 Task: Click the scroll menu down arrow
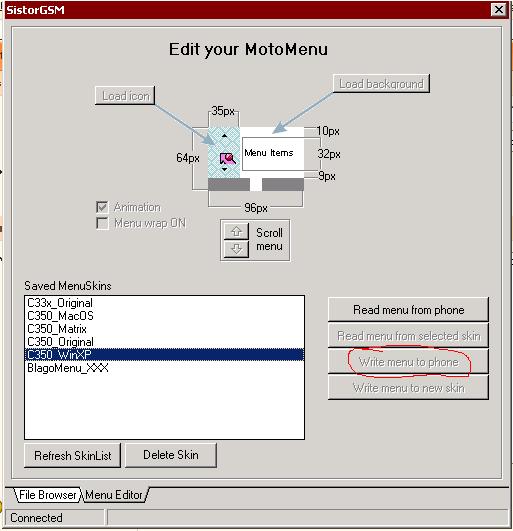pyautogui.click(x=236, y=249)
